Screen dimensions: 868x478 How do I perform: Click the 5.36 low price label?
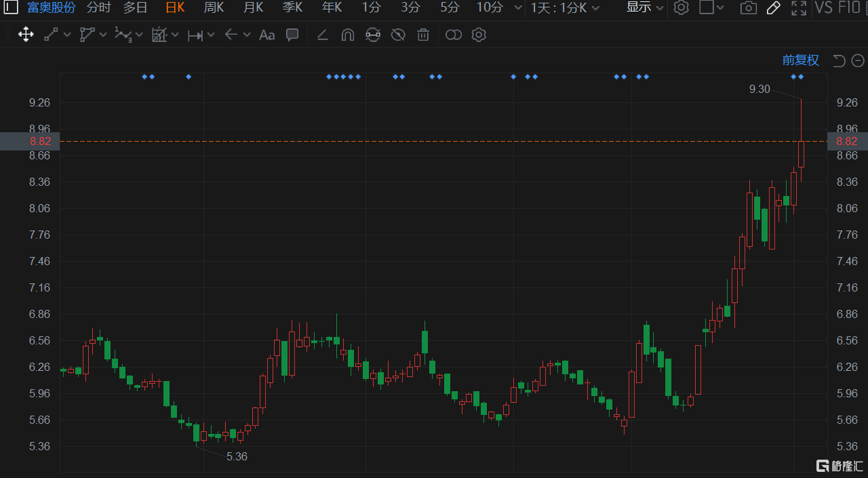coord(237,456)
